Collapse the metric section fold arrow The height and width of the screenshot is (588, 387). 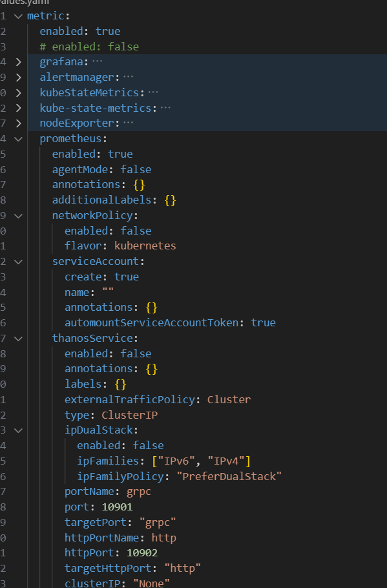click(x=18, y=16)
